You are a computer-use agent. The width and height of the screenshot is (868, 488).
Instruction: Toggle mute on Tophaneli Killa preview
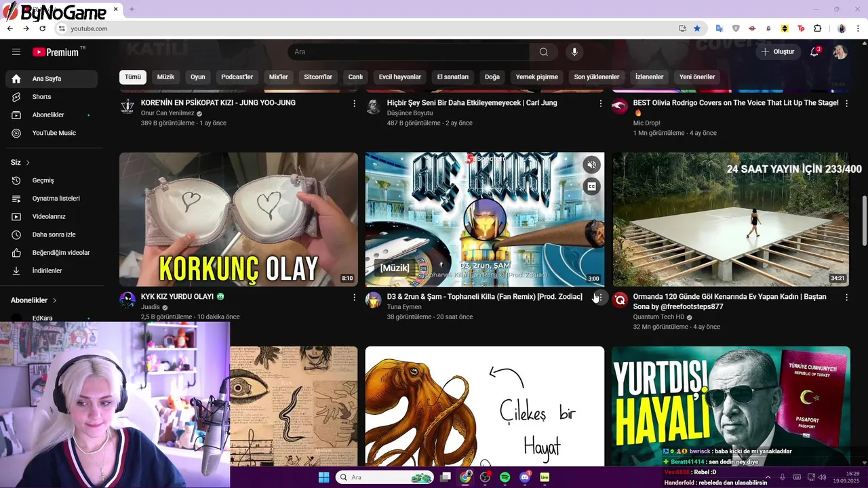(x=592, y=165)
